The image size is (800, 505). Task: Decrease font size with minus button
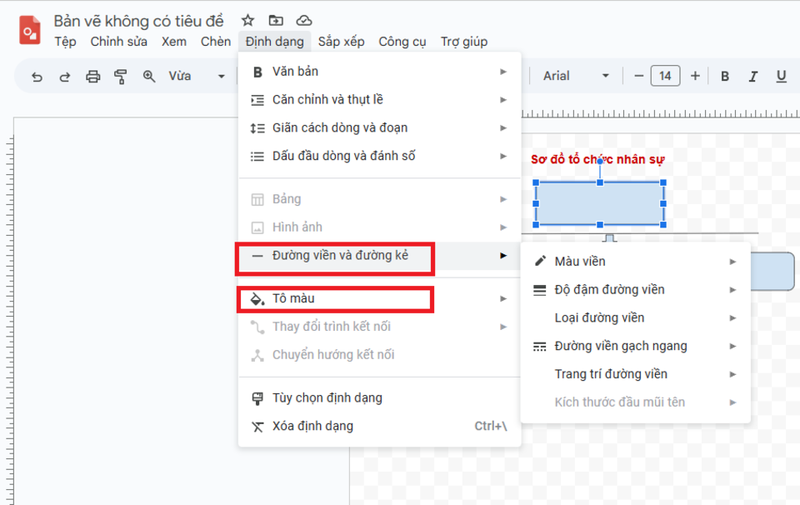pos(639,76)
